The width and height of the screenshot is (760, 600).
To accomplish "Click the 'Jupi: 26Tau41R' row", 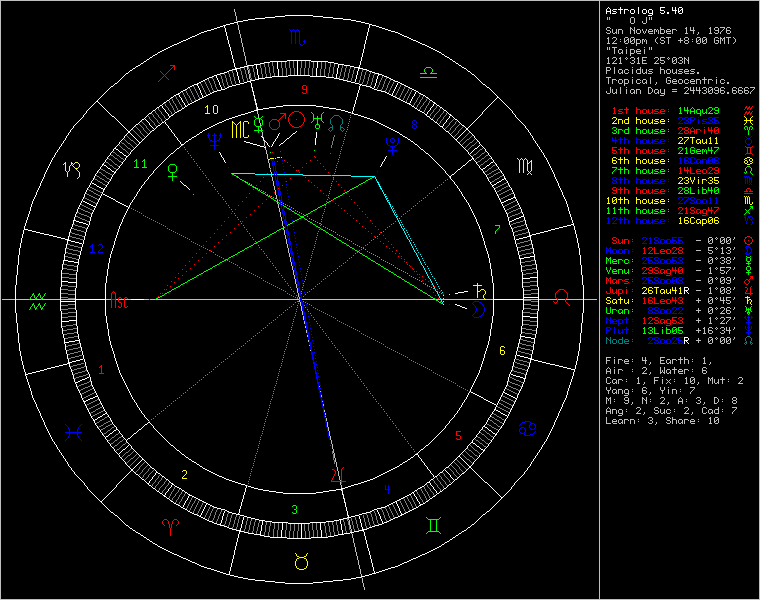I will (x=679, y=291).
